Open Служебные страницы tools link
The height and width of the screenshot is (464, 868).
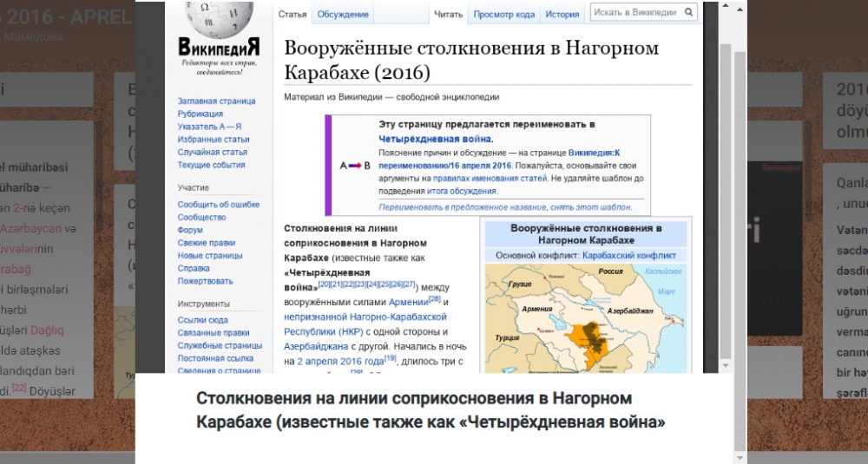click(220, 346)
